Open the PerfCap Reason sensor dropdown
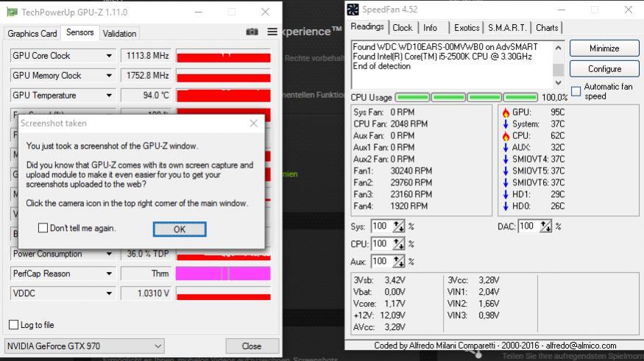644x361 pixels. [109, 274]
